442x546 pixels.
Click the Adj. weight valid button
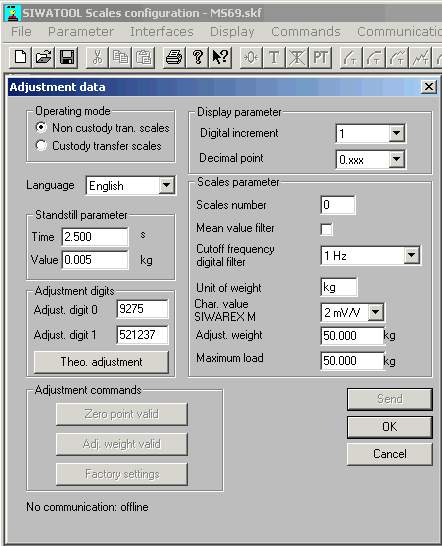coord(122,444)
